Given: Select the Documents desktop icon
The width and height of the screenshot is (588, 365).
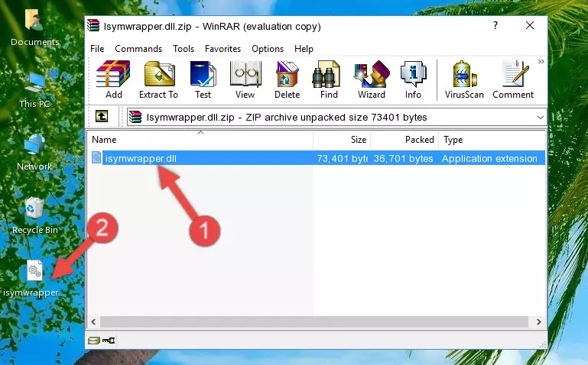Looking at the screenshot, I should (35, 28).
